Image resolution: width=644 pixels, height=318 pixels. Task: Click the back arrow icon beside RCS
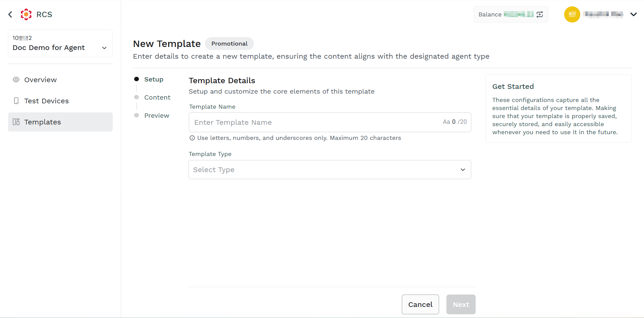10,14
